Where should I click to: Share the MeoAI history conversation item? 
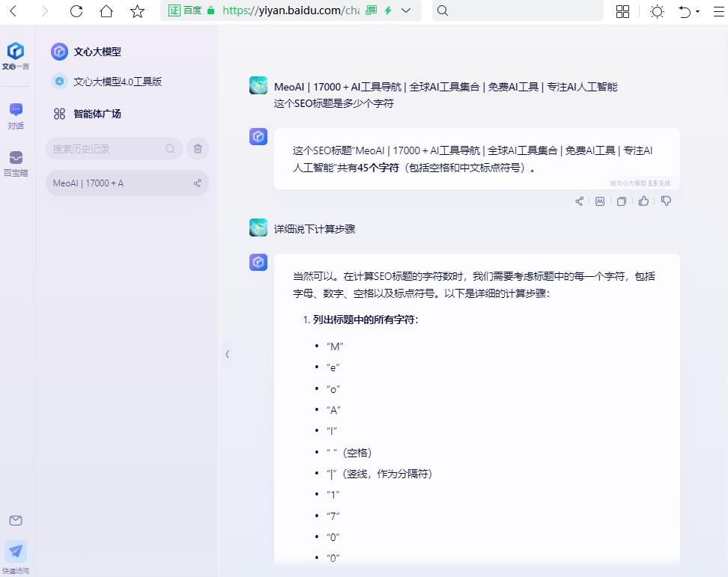[x=197, y=183]
